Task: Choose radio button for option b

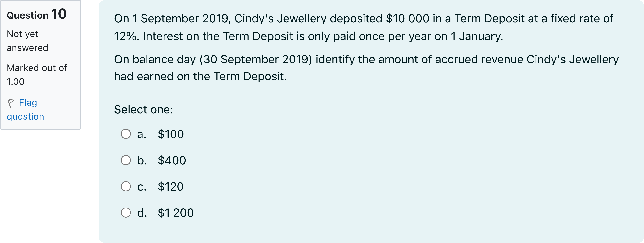Action: pyautogui.click(x=126, y=160)
